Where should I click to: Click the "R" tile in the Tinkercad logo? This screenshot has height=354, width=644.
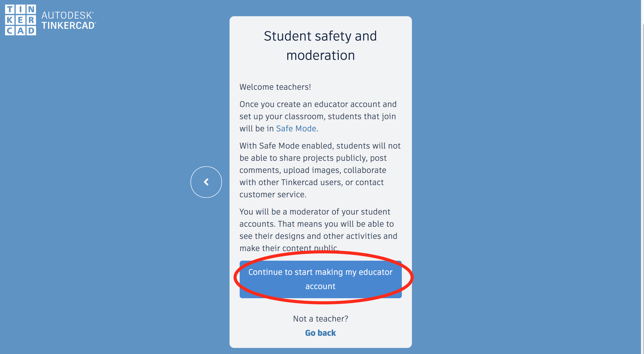pyautogui.click(x=31, y=20)
